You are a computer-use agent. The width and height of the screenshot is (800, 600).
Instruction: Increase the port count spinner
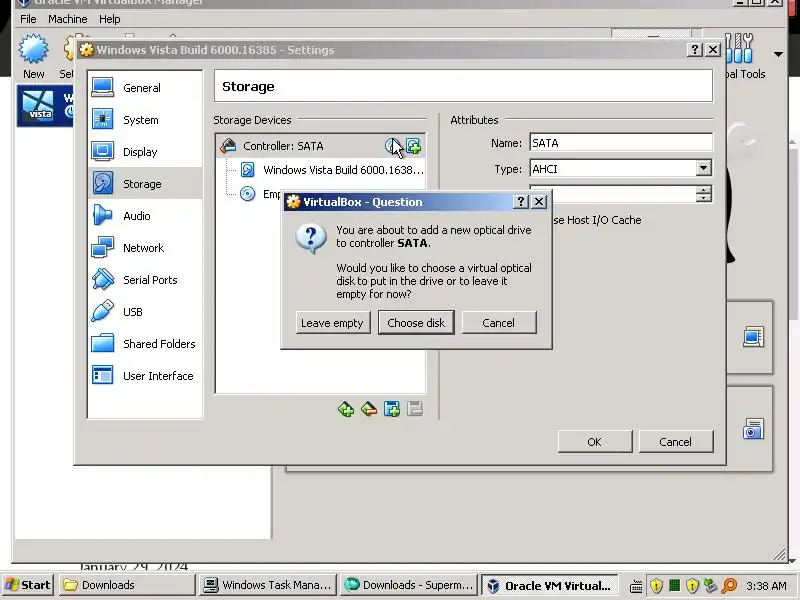click(x=704, y=190)
